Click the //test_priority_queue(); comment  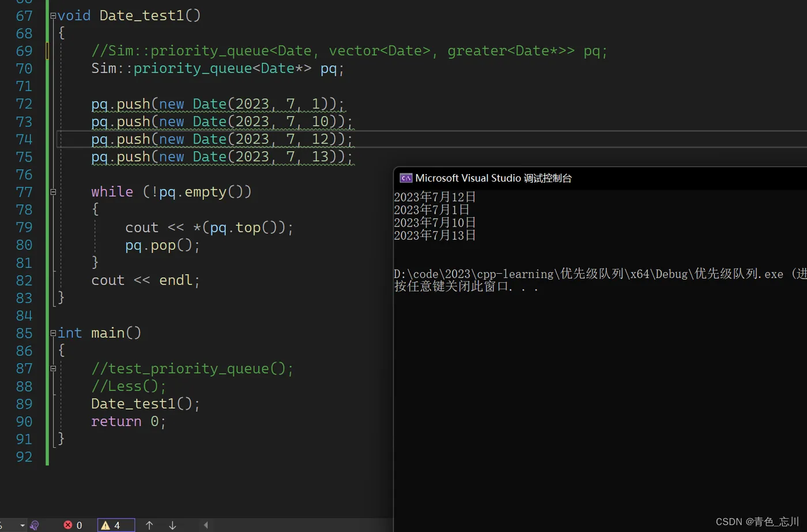[193, 368]
